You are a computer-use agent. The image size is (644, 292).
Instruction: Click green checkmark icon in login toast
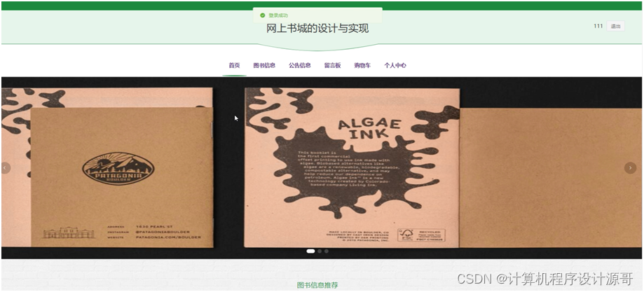pos(263,15)
